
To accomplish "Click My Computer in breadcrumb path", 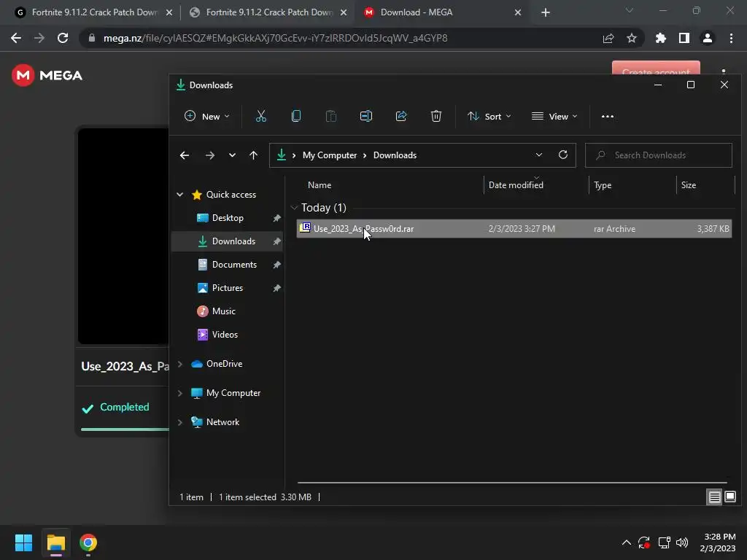I will pos(330,155).
